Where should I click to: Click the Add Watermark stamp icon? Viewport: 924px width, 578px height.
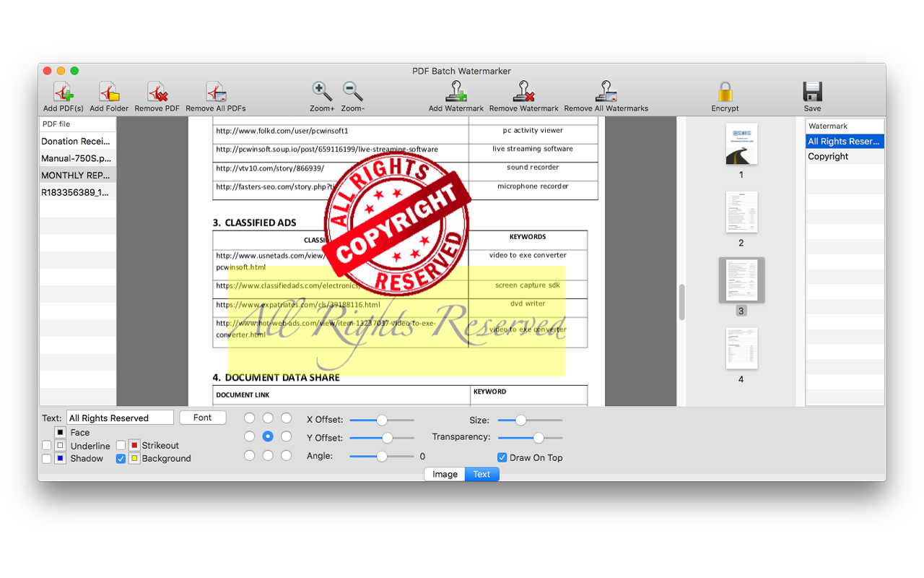coord(456,92)
